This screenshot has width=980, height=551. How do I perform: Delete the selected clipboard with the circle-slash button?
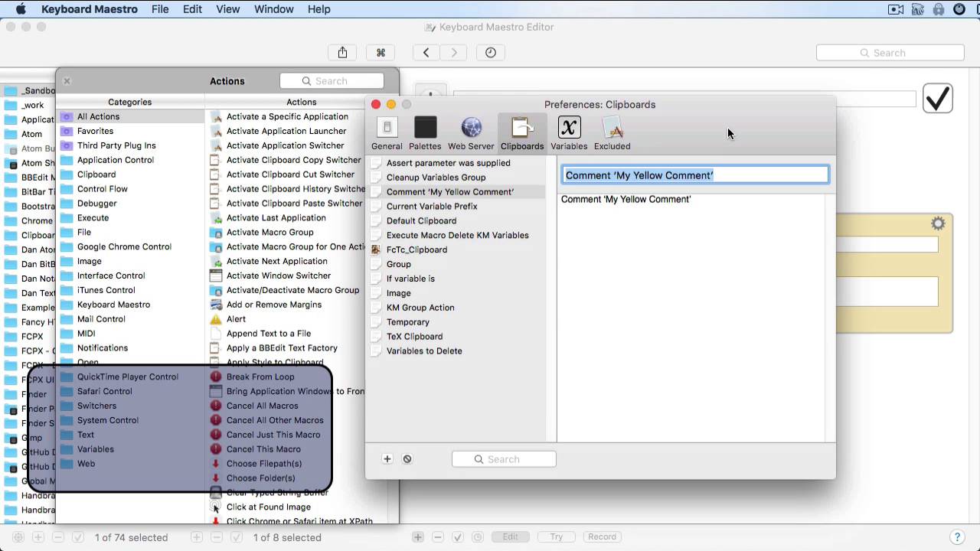point(407,459)
